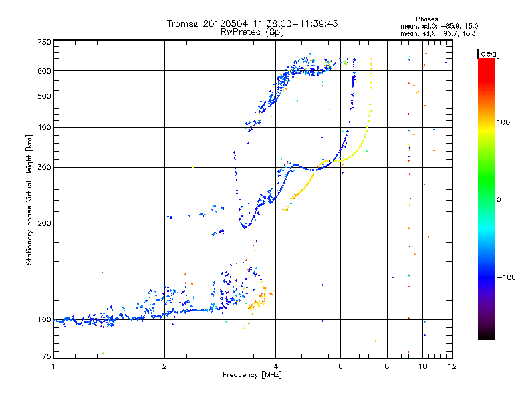Click the x-axis tick label '6'

340,366
